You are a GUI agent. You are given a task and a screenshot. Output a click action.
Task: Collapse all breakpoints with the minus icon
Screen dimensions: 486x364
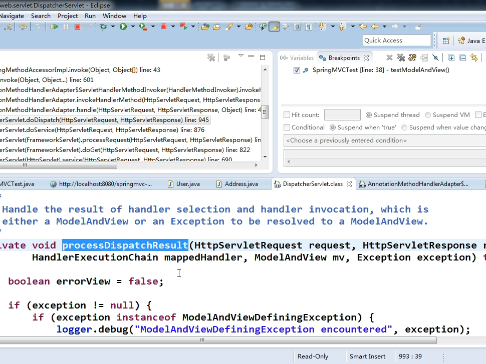tap(463, 58)
